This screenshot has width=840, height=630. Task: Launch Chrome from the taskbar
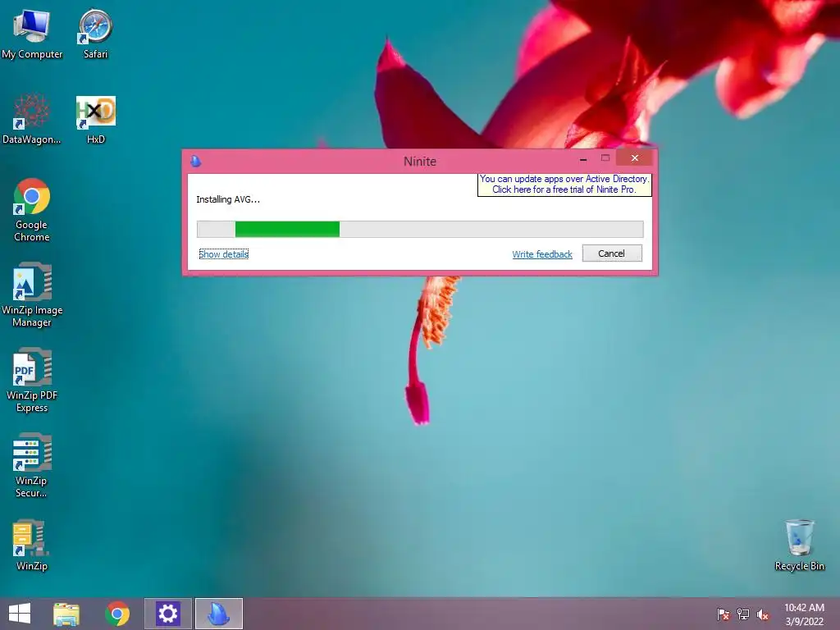pos(117,614)
